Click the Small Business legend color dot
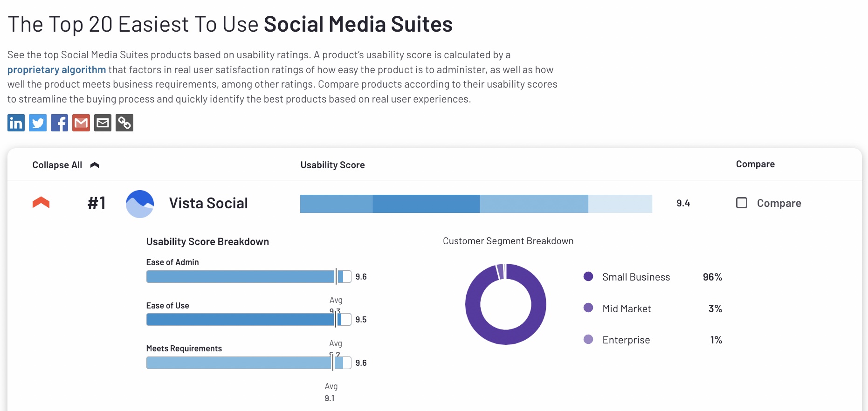 [x=588, y=277]
